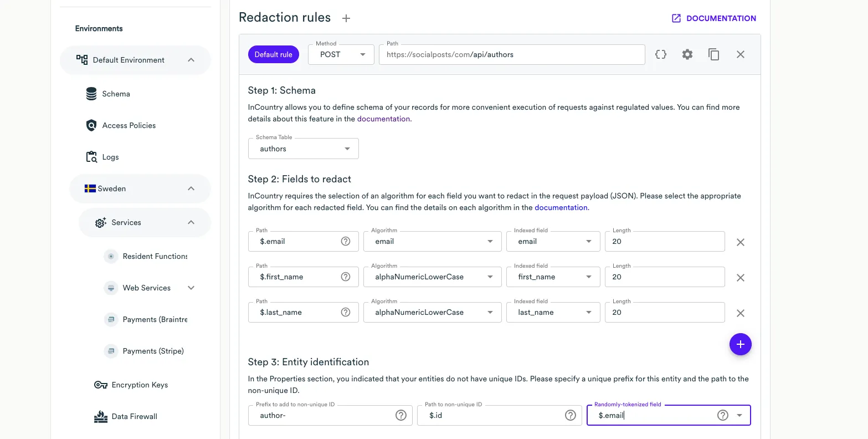Screen dimensions: 868x439
Task: Open the Schema section in the sidebar
Action: (x=115, y=94)
